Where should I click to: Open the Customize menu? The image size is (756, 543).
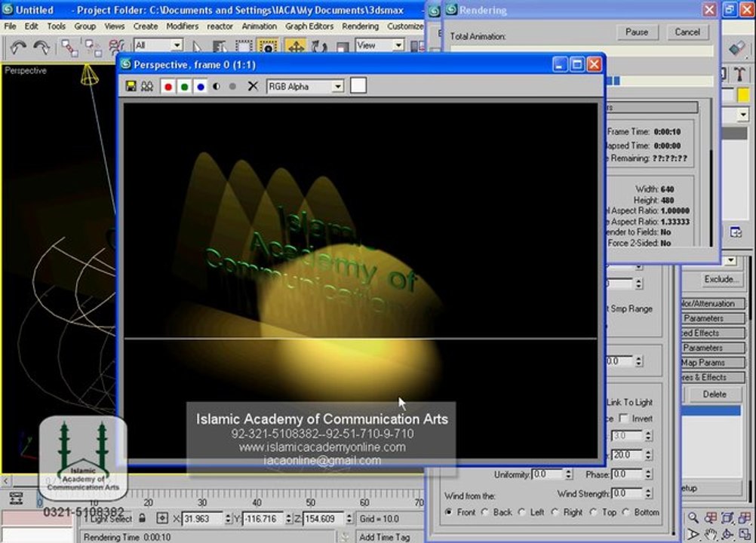[405, 26]
